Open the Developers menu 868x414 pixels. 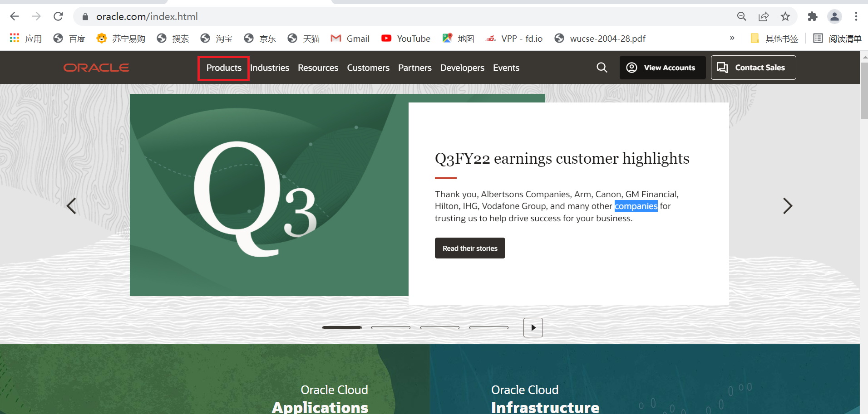462,68
